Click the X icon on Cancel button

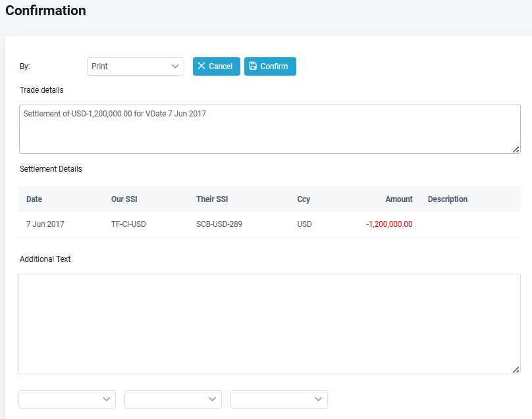[201, 66]
